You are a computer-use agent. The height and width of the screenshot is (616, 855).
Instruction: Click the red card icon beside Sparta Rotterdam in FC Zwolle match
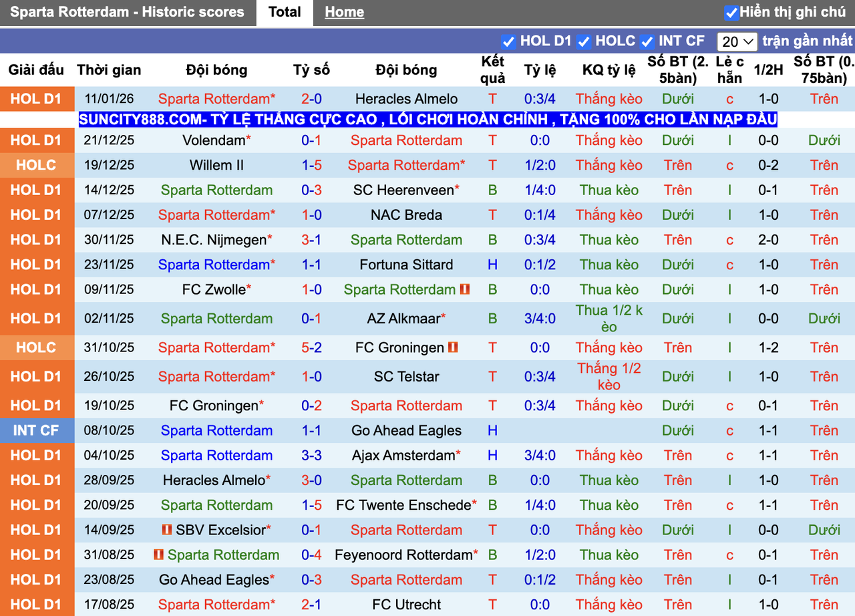466,290
